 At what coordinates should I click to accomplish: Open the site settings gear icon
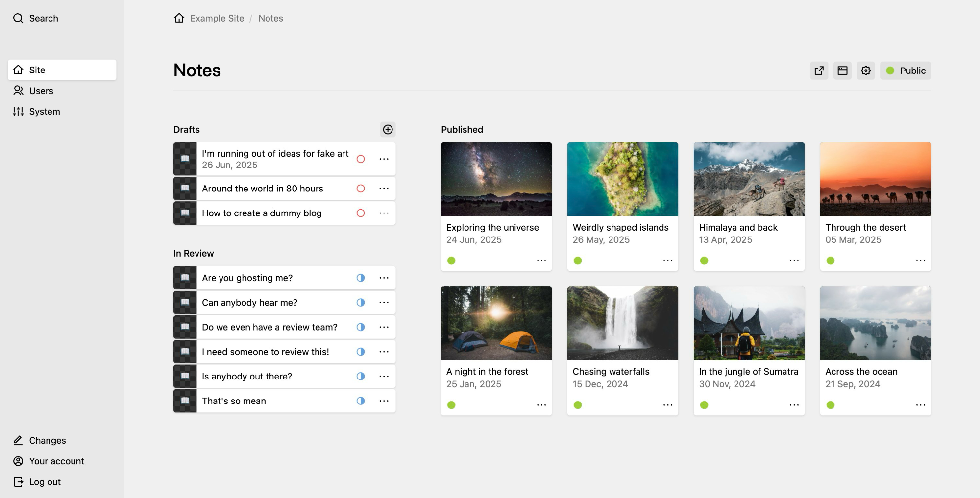[x=865, y=71]
